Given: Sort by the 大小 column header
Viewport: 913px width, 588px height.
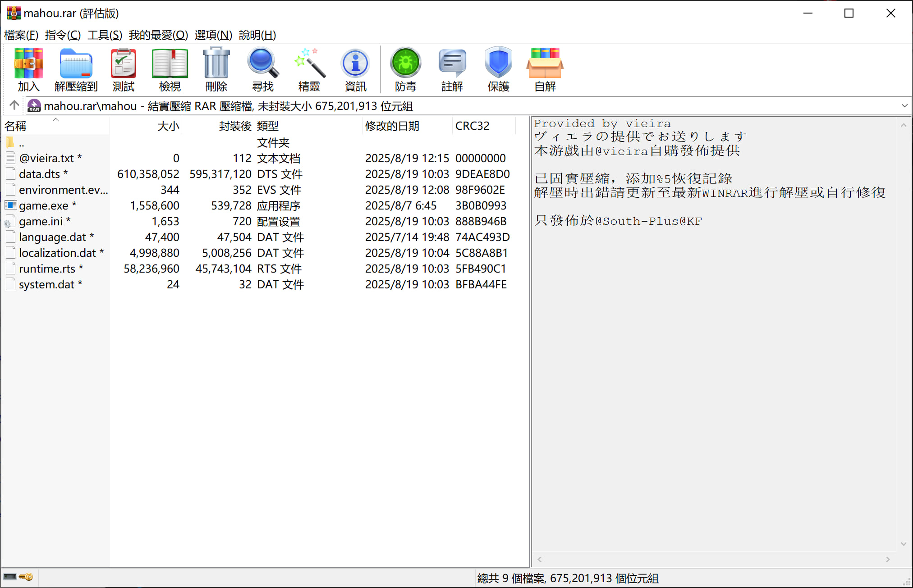Looking at the screenshot, I should (x=168, y=126).
